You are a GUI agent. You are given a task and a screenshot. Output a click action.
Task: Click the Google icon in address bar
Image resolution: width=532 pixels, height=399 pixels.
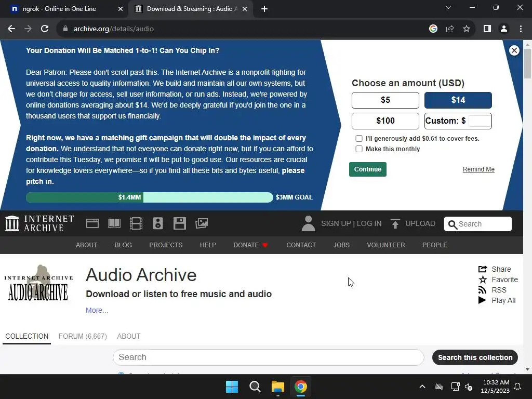[x=433, y=29]
